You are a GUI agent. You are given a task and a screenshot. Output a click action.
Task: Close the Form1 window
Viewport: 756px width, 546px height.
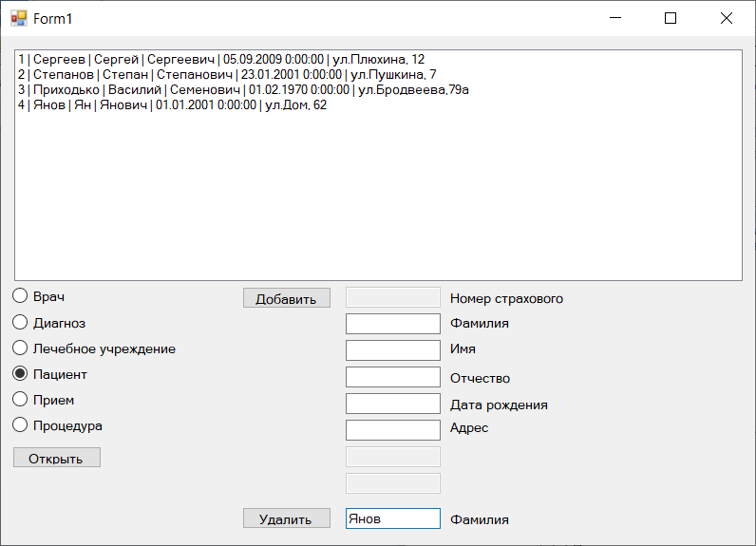coord(727,18)
